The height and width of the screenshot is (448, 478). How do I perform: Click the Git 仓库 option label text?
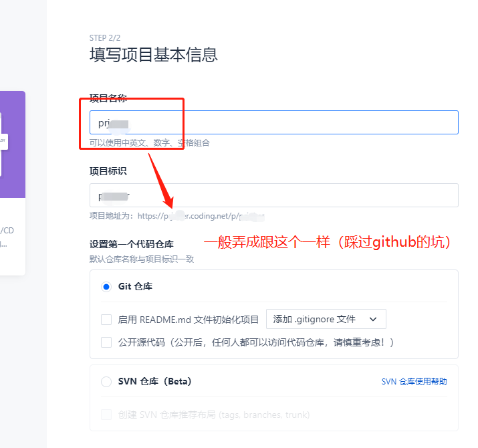(135, 286)
